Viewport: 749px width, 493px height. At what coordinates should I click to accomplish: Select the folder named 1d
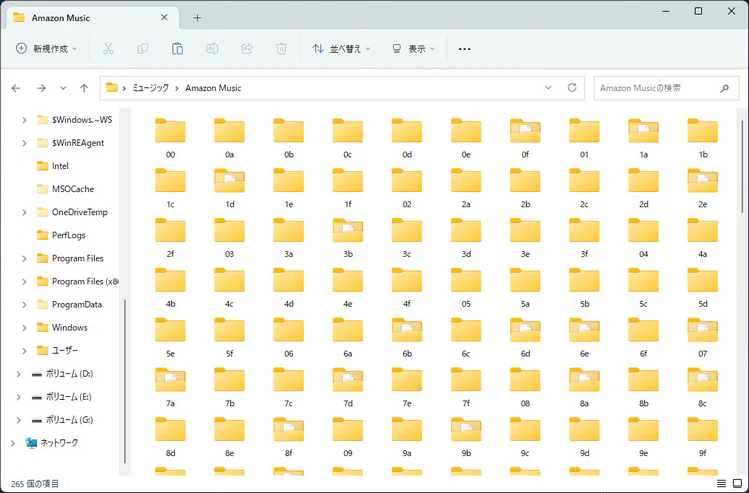[230, 188]
